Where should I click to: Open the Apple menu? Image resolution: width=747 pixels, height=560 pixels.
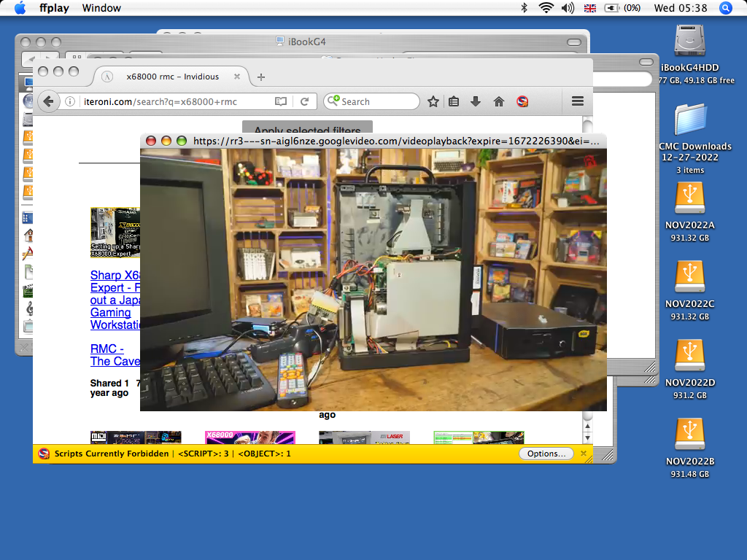coord(20,8)
